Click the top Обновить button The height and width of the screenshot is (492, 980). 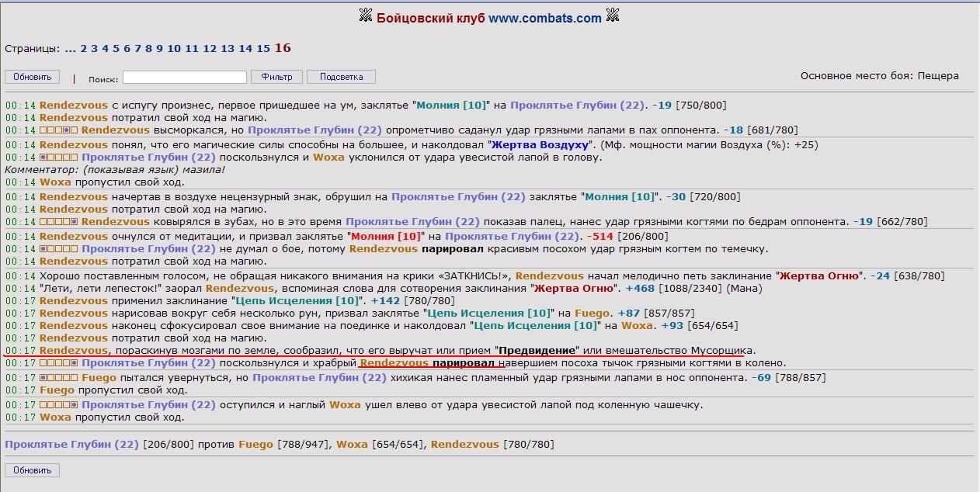coord(32,77)
